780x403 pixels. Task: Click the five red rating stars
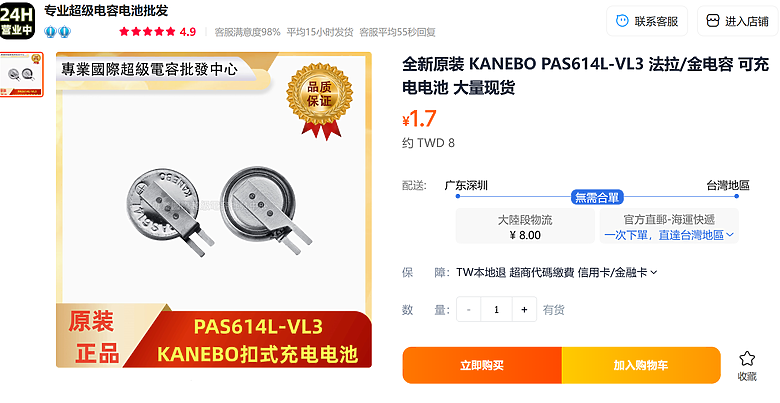tap(147, 32)
